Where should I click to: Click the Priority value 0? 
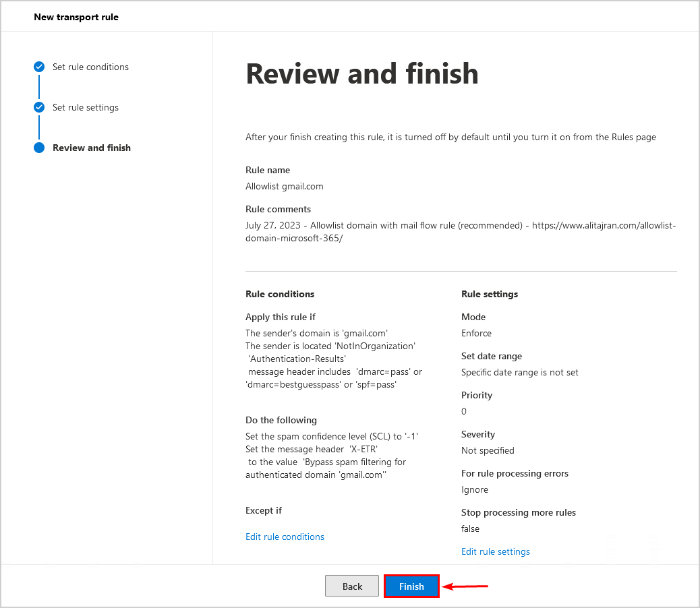click(x=464, y=411)
